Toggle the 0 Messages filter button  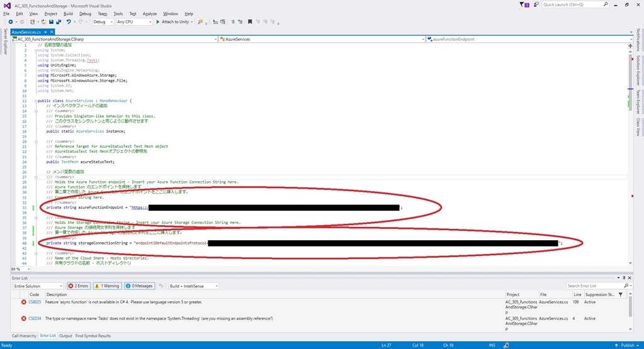(139, 285)
